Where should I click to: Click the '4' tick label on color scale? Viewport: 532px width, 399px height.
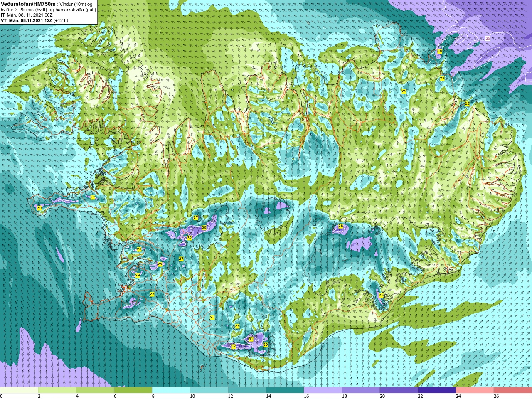click(77, 397)
